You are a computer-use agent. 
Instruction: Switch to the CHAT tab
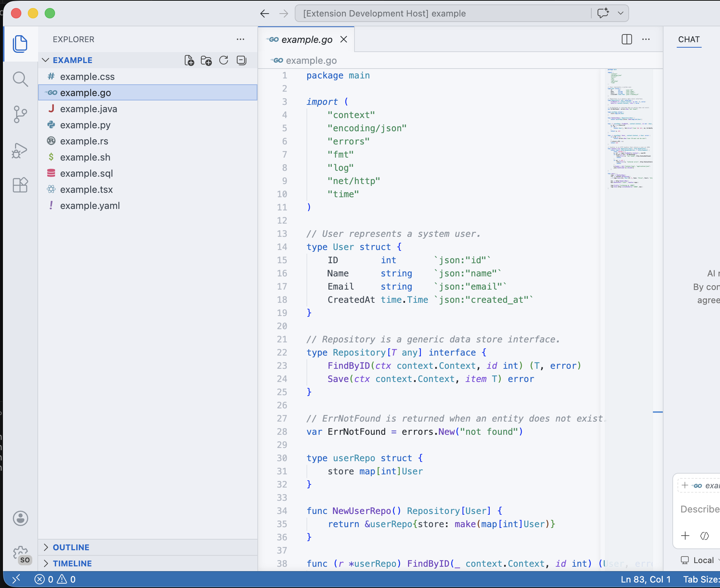689,40
